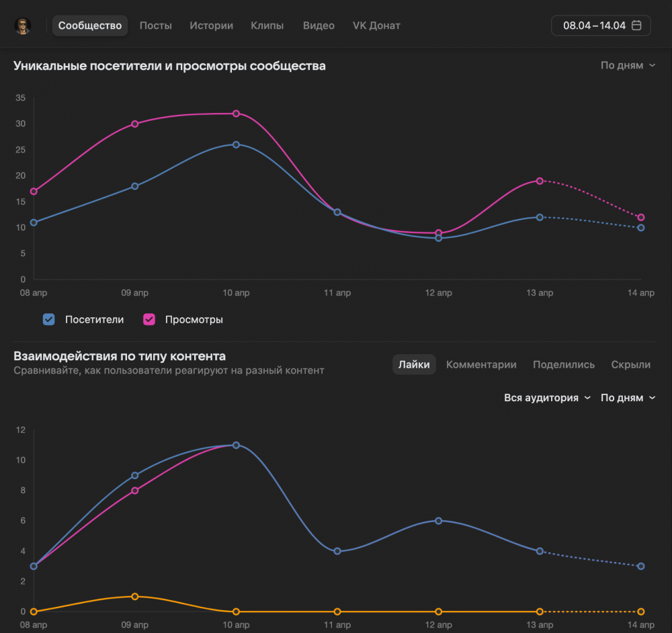The width and height of the screenshot is (672, 633).
Task: Select the Лайки interaction filter
Action: tap(414, 364)
